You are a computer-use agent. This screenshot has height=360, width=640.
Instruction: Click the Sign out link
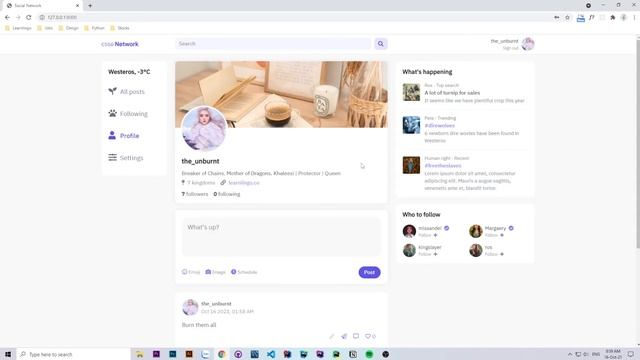pos(510,48)
